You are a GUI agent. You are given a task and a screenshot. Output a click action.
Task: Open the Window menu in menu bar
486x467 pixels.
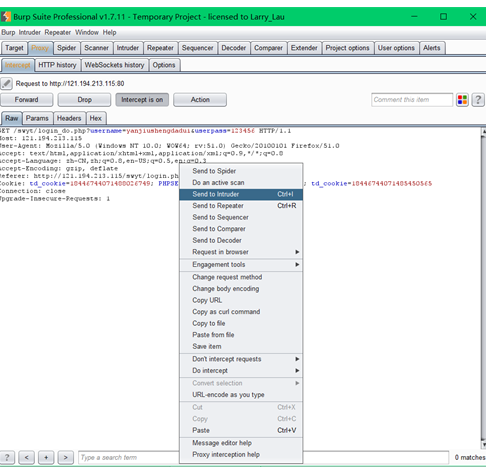[x=87, y=32]
